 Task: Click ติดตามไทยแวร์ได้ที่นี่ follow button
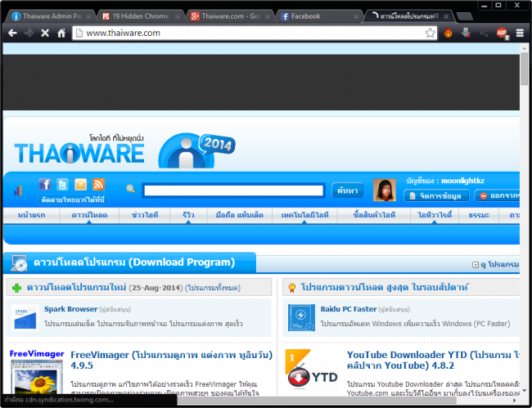[73, 200]
